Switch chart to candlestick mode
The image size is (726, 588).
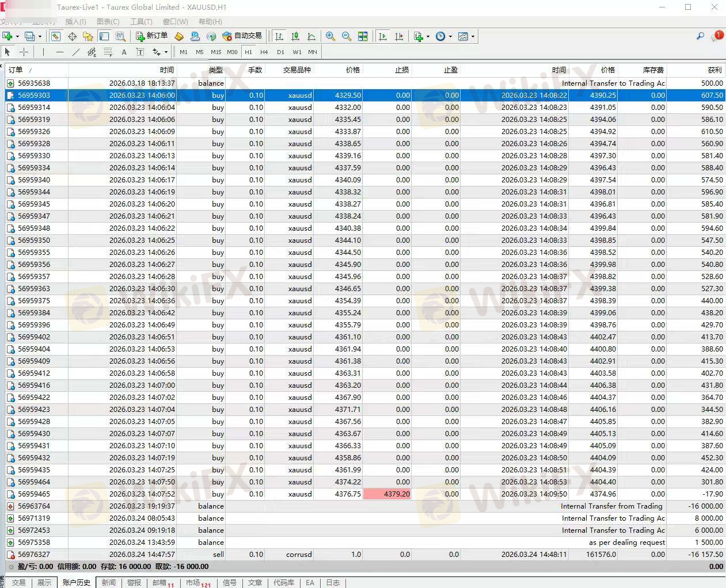(295, 36)
